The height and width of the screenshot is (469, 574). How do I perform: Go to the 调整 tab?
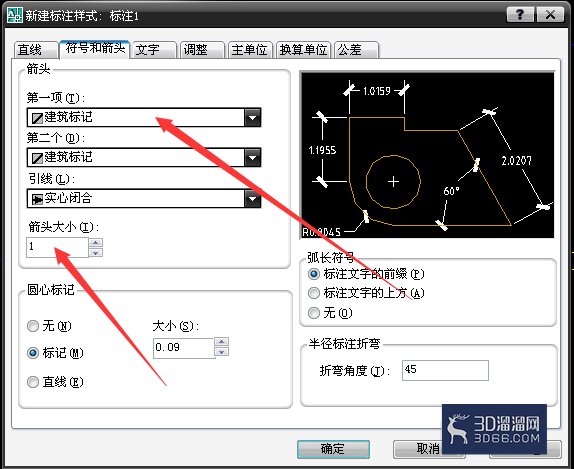(x=202, y=49)
